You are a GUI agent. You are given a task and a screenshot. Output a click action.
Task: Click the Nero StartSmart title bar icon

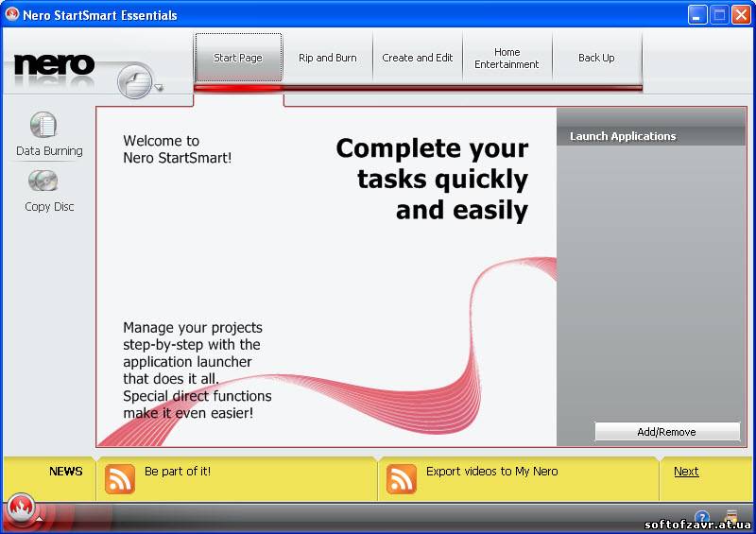click(x=11, y=14)
